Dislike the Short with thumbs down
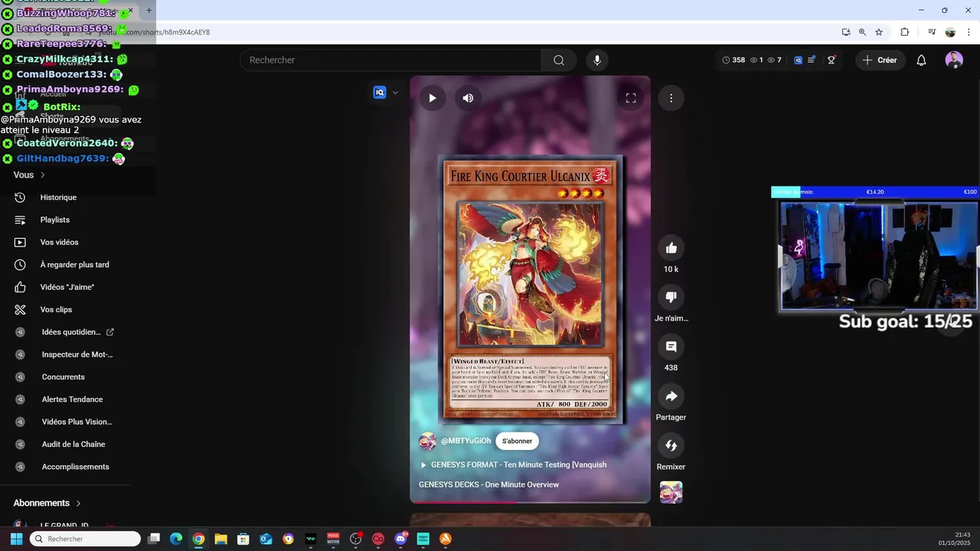The width and height of the screenshot is (980, 551). click(671, 297)
